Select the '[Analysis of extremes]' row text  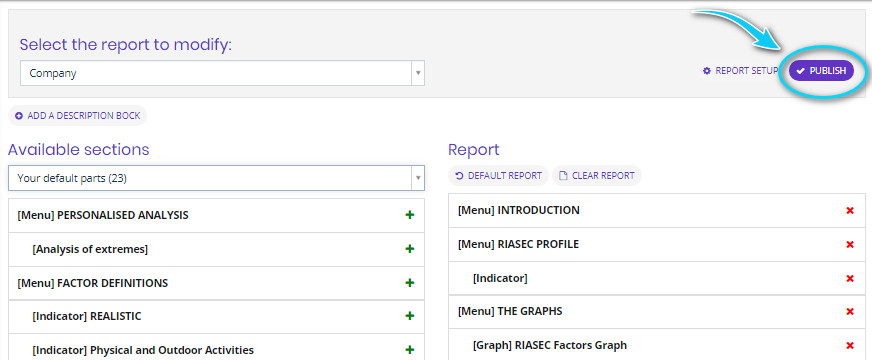[90, 249]
